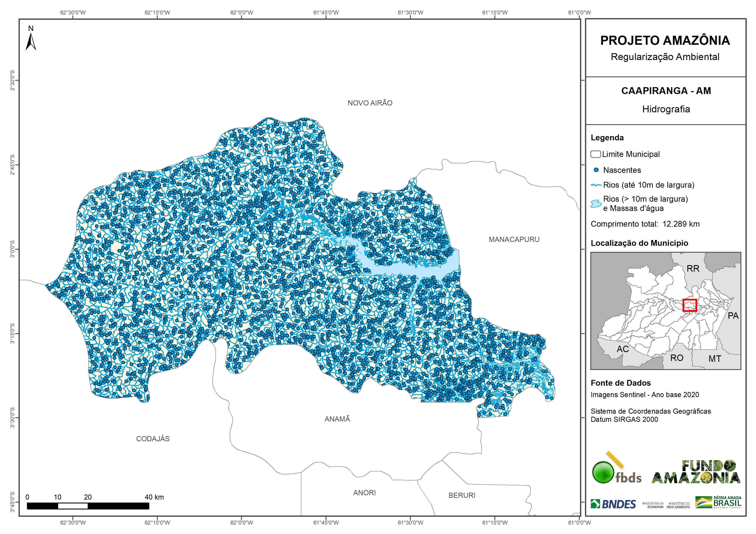Click the fbds green sphere logo
The image size is (756, 534).
pyautogui.click(x=603, y=473)
